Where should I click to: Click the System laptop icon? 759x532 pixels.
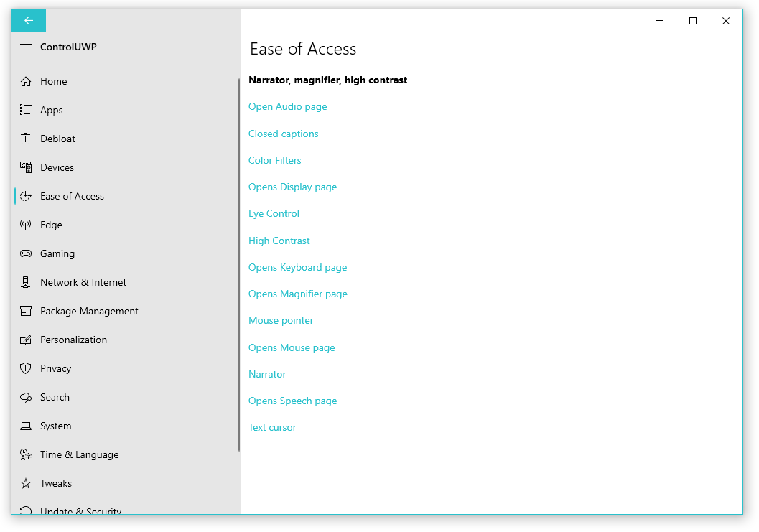26,426
